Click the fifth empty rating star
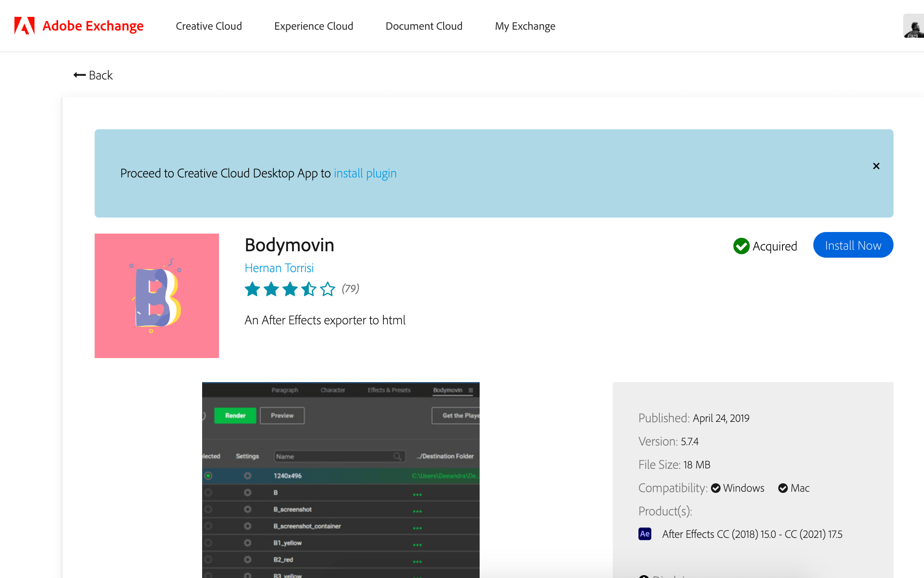The height and width of the screenshot is (578, 924). 328,289
